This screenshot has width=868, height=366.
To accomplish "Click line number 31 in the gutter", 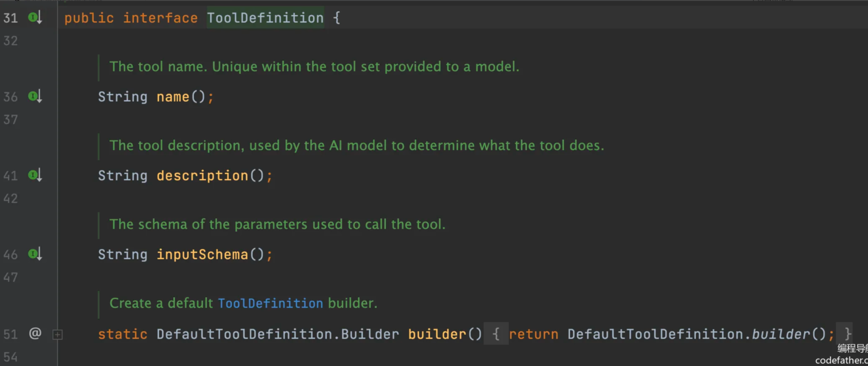I will pyautogui.click(x=10, y=18).
